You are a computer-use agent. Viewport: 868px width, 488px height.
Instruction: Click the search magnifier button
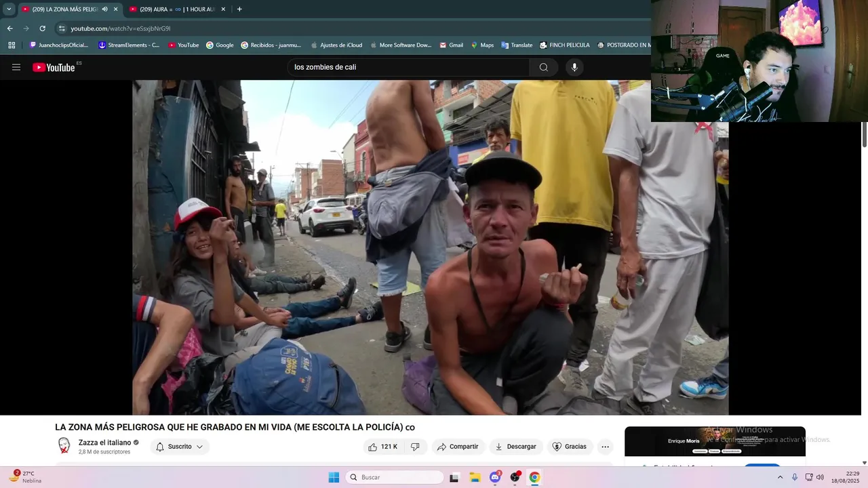543,67
